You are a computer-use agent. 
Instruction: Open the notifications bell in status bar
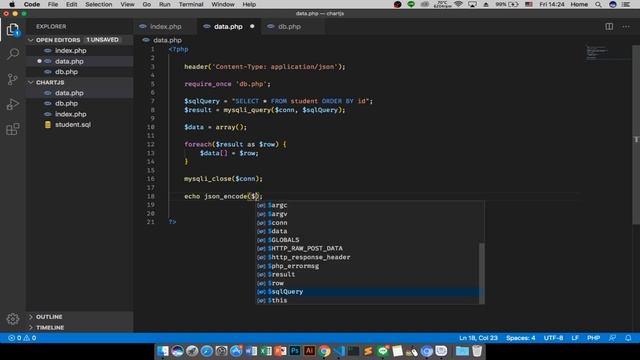[x=628, y=338]
